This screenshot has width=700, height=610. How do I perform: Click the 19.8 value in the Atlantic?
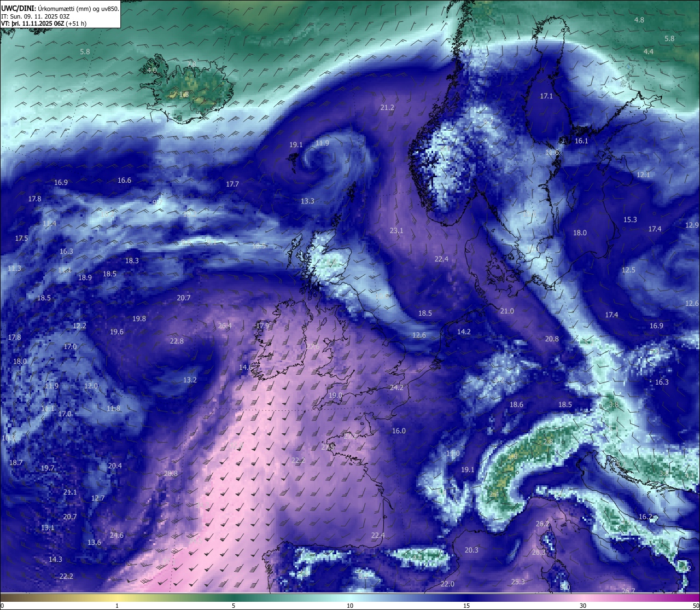(139, 318)
